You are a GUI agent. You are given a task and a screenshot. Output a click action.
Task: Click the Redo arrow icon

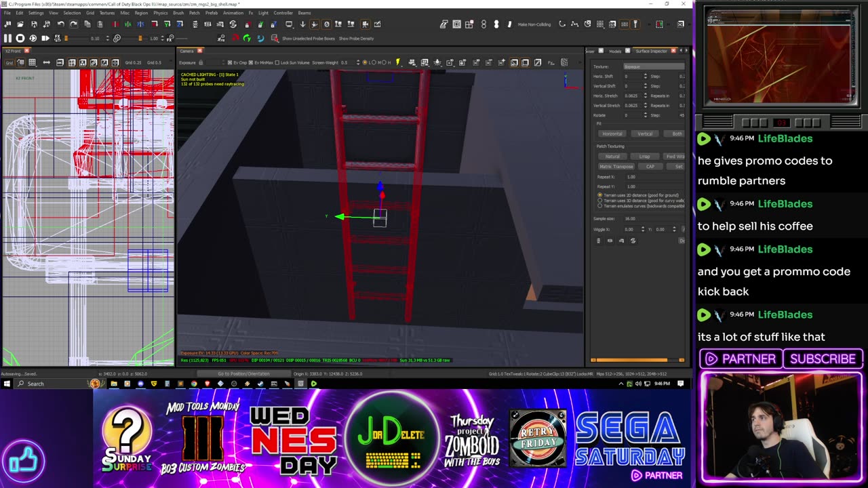pyautogui.click(x=74, y=24)
